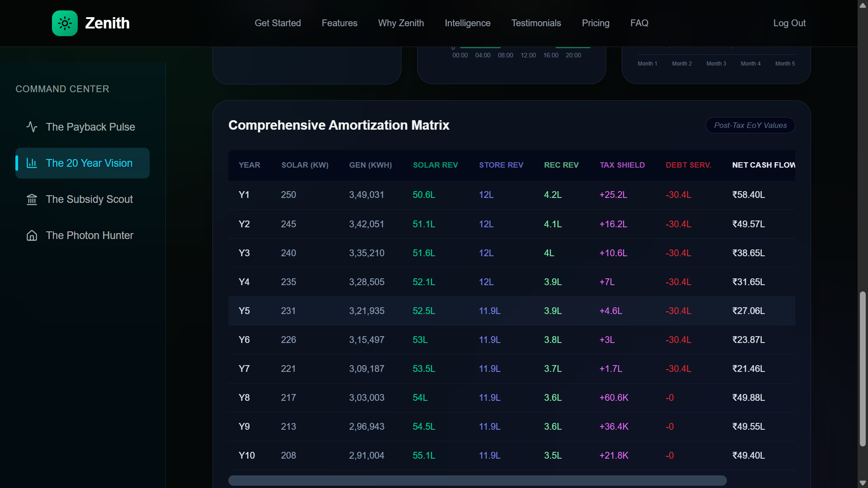The image size is (868, 488).
Task: Click the page's vertical scrollbar thumb
Action: pos(863,368)
